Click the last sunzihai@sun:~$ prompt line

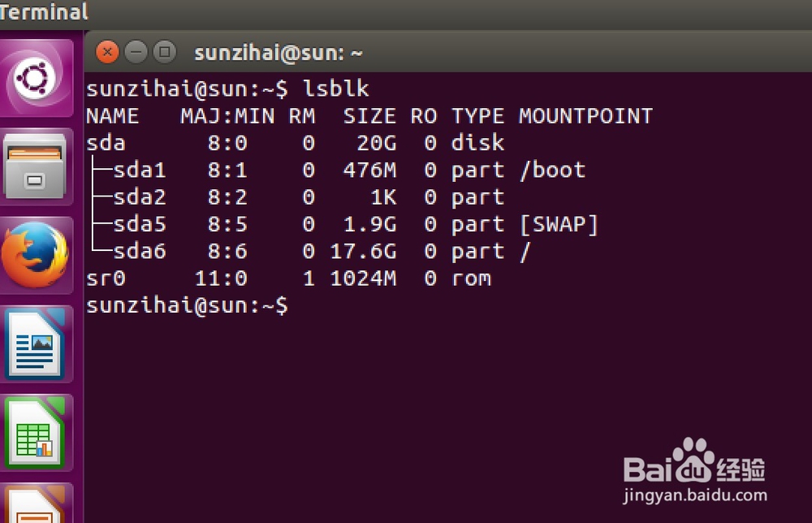tap(187, 305)
